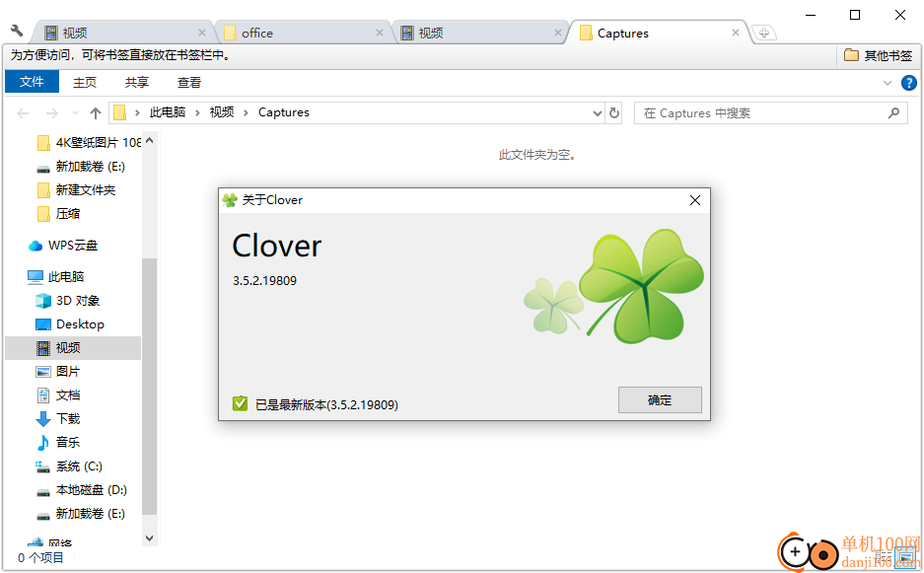Click the large Clover logo image
This screenshot has width=924, height=573.
coord(641,286)
